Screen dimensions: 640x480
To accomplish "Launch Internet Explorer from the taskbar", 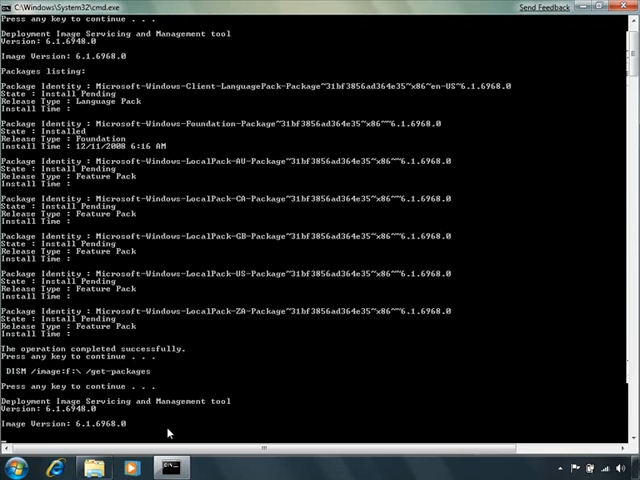I will point(56,468).
